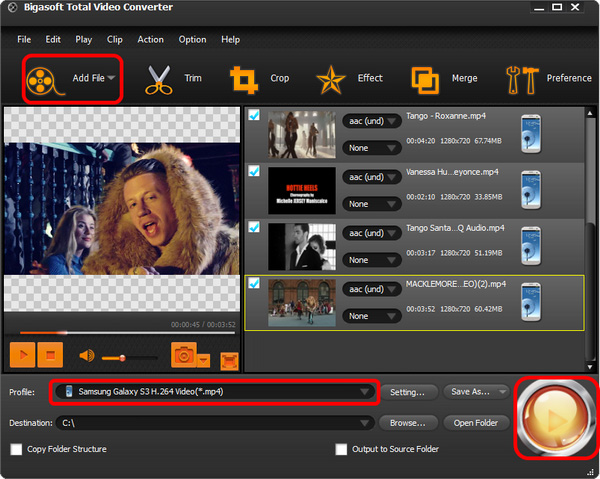Click the Merge overlapping squares icon
The image size is (600, 479).
click(425, 80)
